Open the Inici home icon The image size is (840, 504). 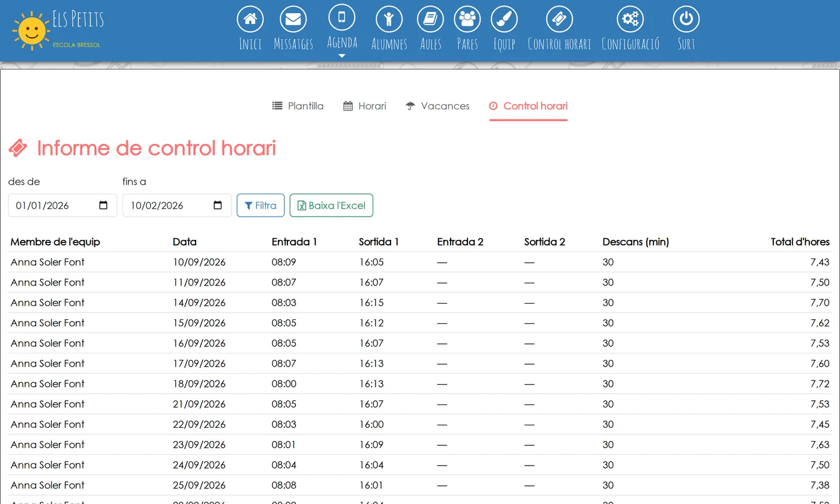(250, 19)
